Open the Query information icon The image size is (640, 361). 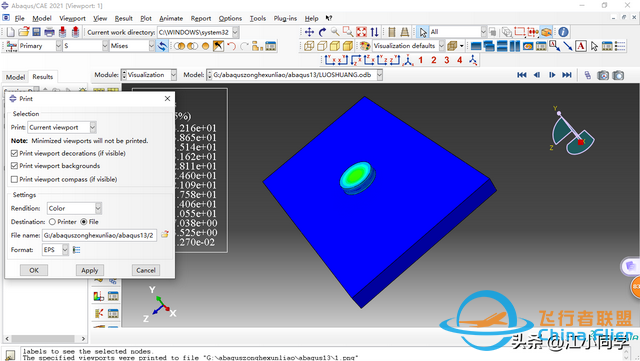(x=563, y=32)
